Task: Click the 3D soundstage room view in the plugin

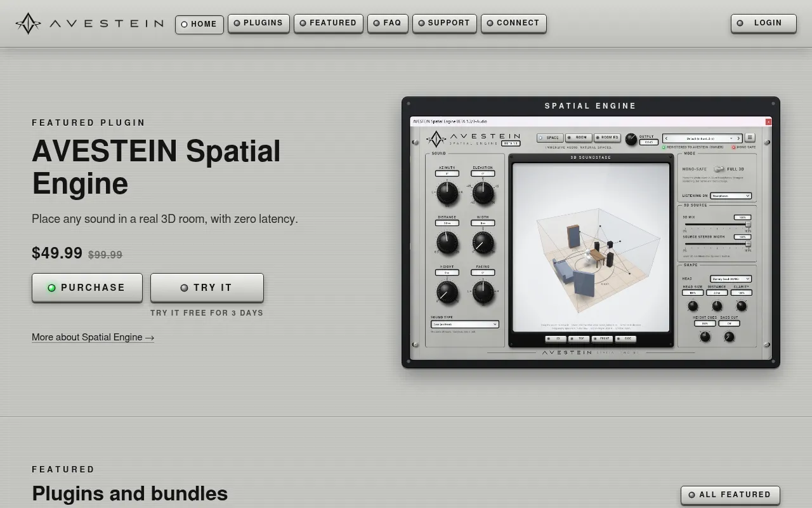Action: point(591,248)
